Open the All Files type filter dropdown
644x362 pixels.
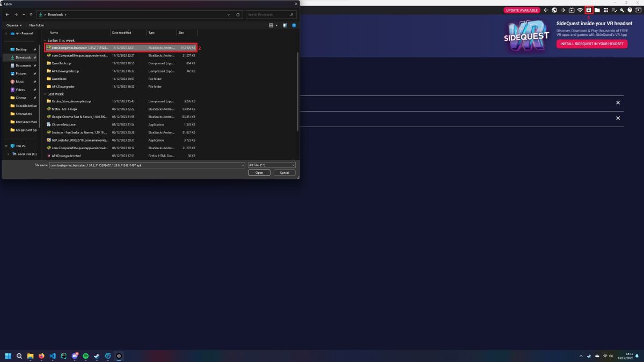pos(272,165)
